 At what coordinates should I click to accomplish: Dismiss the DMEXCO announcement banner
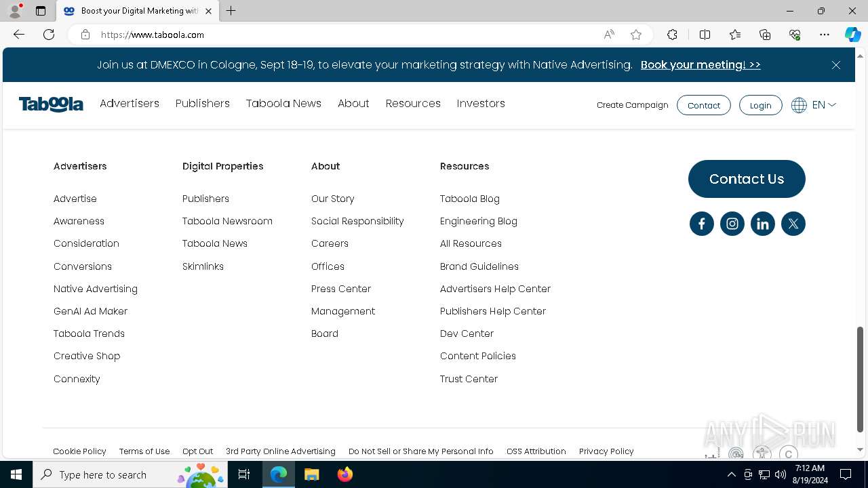point(836,65)
